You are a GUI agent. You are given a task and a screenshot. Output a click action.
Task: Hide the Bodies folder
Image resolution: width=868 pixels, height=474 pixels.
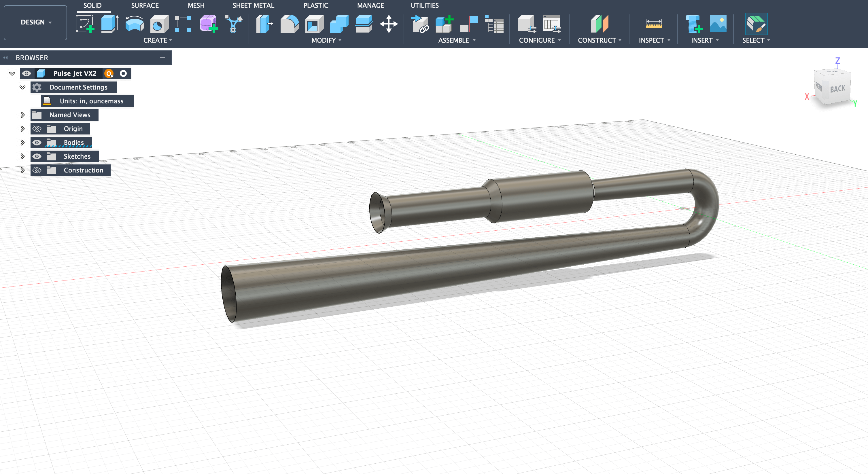(x=37, y=142)
